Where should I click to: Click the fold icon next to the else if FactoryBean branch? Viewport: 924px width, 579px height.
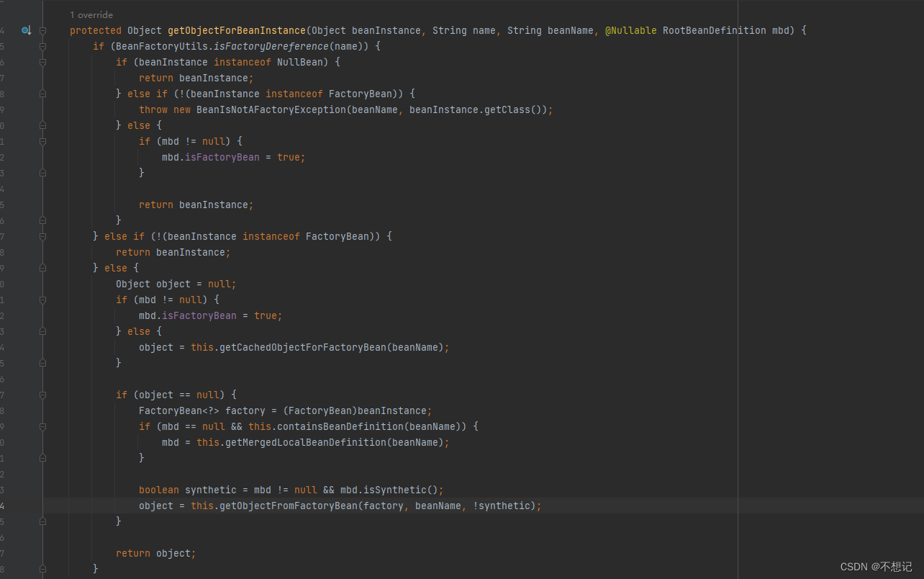[x=42, y=236]
